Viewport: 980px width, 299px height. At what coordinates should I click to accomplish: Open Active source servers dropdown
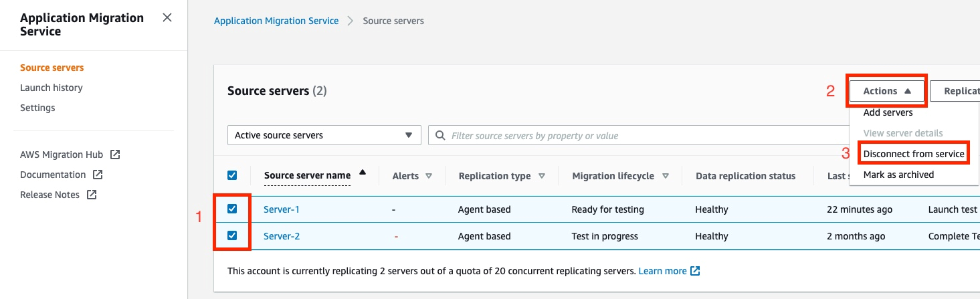tap(324, 135)
